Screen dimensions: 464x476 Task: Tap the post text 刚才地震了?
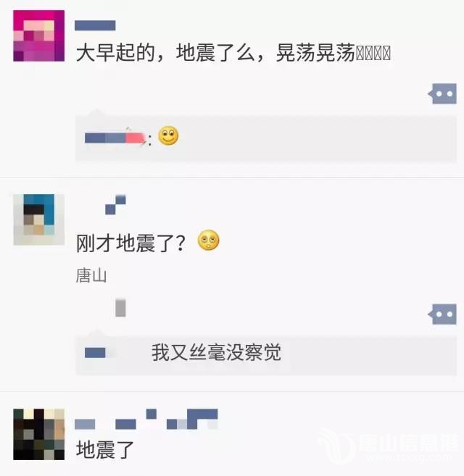(x=130, y=243)
